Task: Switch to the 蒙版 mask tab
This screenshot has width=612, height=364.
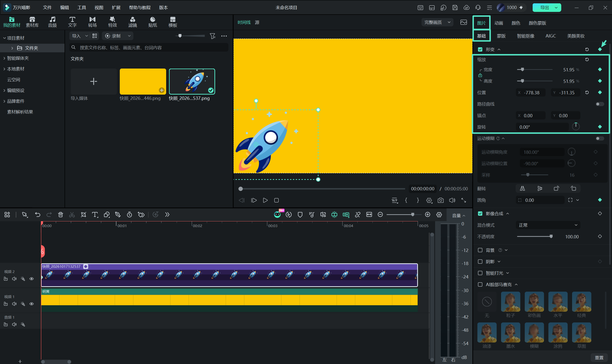Action: (x=501, y=36)
